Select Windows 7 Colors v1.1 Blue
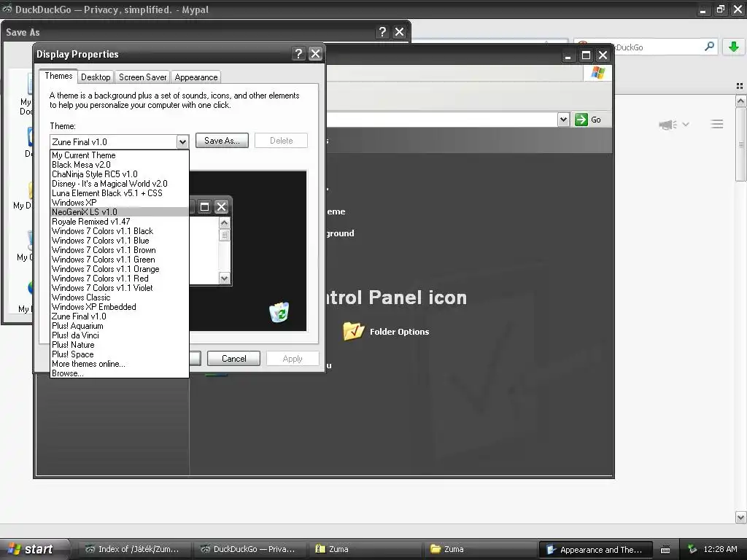Screen dimensions: 747x560 (x=119, y=241)
